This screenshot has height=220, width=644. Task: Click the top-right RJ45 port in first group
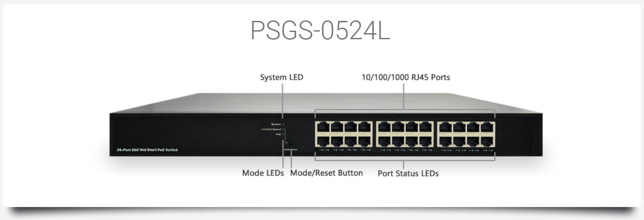[364, 127]
